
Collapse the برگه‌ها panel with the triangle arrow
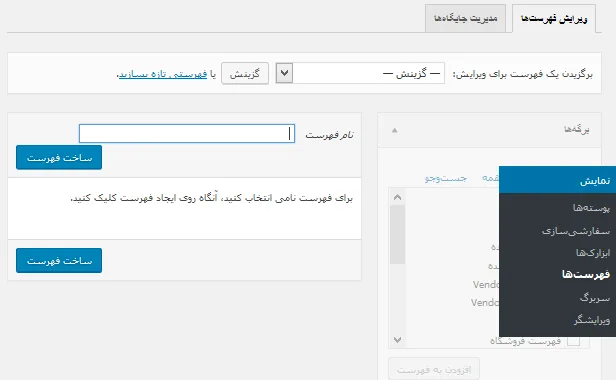coord(395,130)
